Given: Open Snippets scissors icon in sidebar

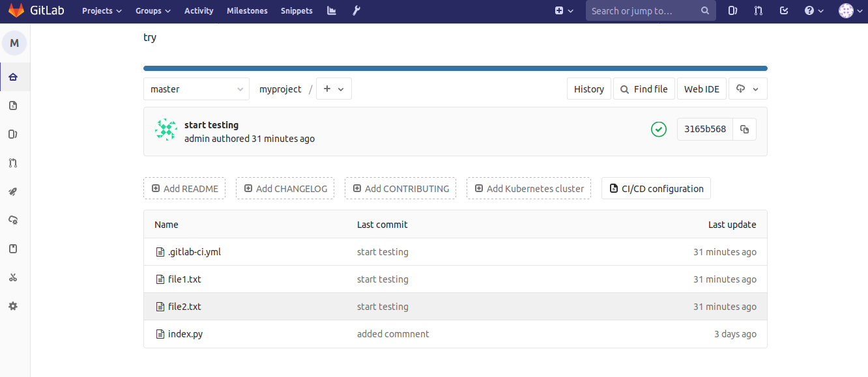Looking at the screenshot, I should coord(13,277).
